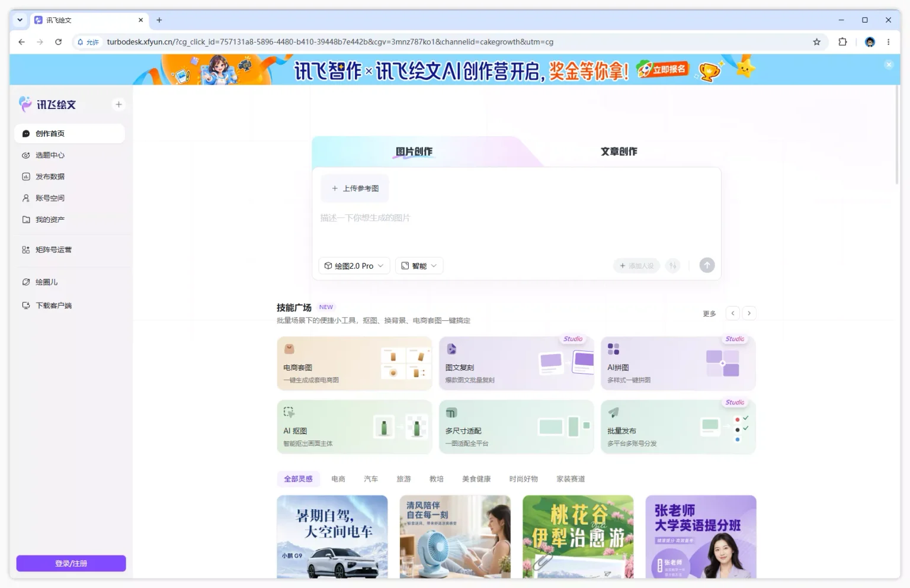The height and width of the screenshot is (588, 910).
Task: Open browser extensions puzzle icon
Action: [x=842, y=42]
